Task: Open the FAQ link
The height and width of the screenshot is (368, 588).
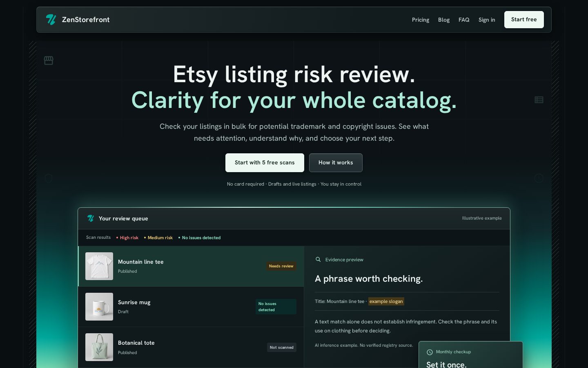Action: [464, 20]
